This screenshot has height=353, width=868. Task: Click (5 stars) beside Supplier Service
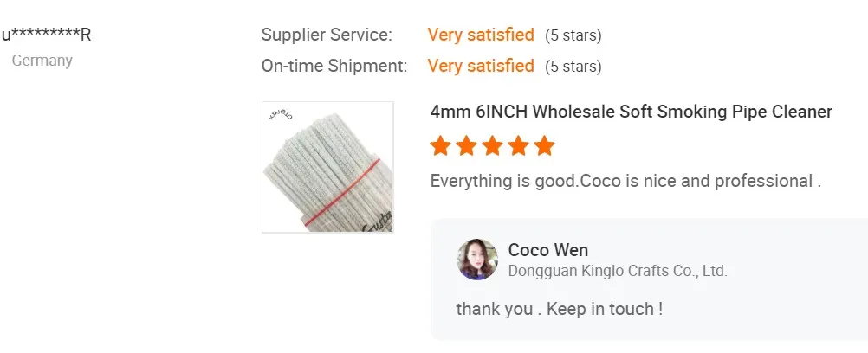click(x=573, y=35)
